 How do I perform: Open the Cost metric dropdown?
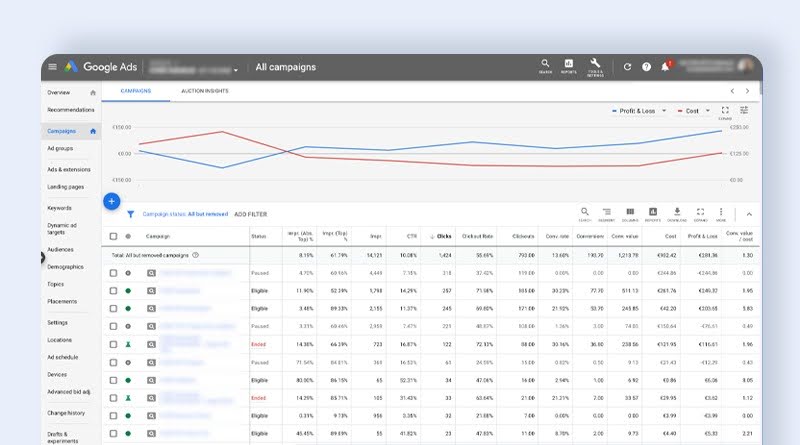(x=708, y=111)
